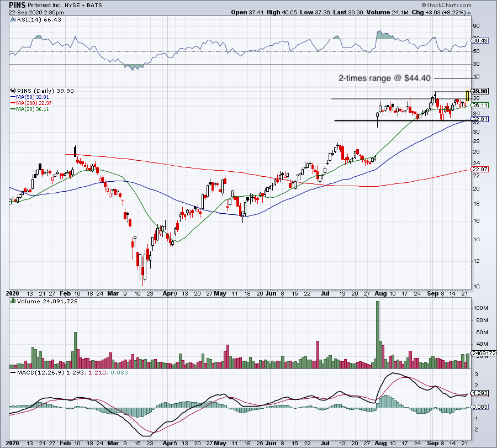Click the 22-Sep-2020 2:30pm timestamp

click(36, 13)
